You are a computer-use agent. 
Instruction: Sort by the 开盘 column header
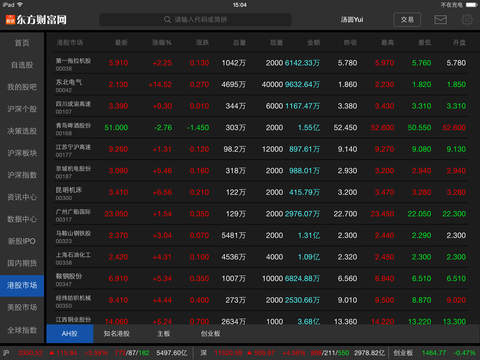click(x=459, y=43)
